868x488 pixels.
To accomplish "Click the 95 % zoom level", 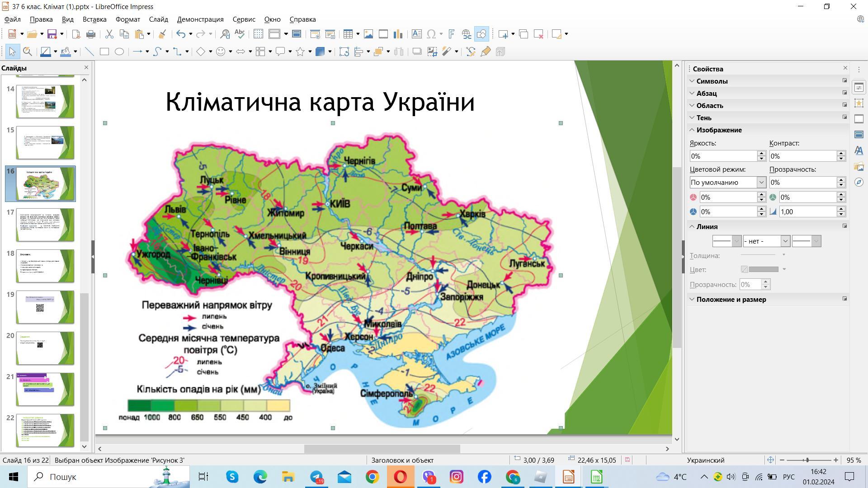I will (x=854, y=460).
